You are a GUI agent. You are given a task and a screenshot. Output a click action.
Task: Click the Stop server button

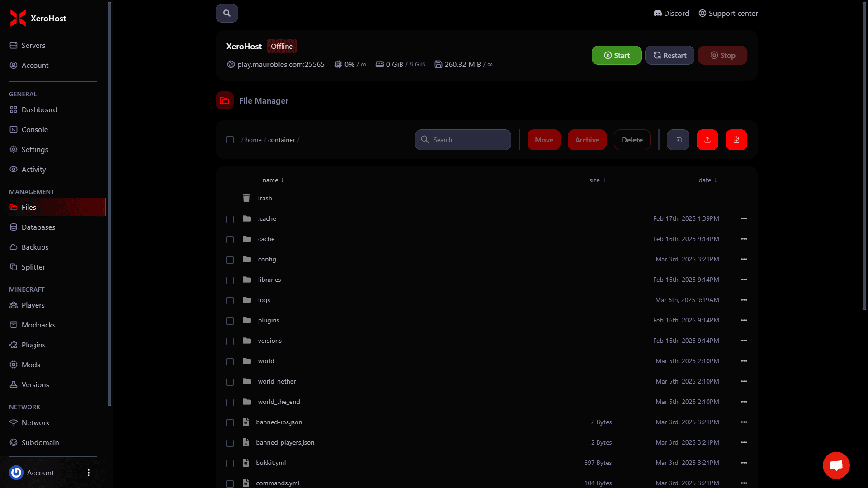coord(722,55)
